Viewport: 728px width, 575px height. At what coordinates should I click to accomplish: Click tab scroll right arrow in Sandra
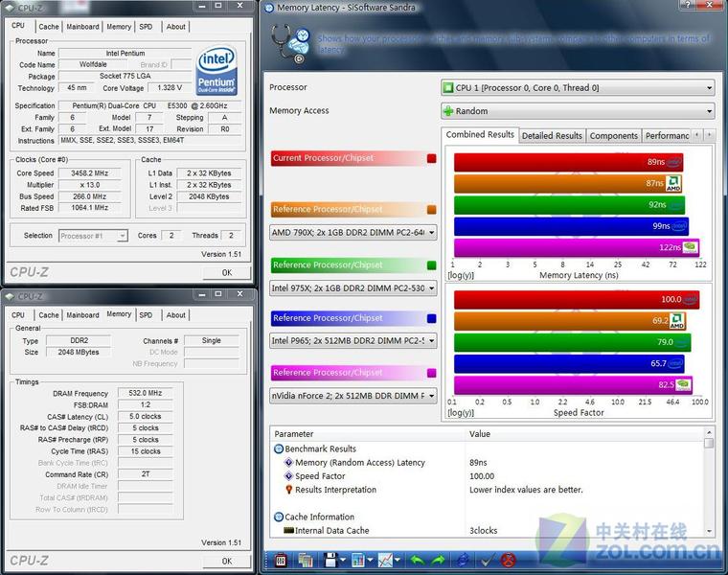[709, 135]
